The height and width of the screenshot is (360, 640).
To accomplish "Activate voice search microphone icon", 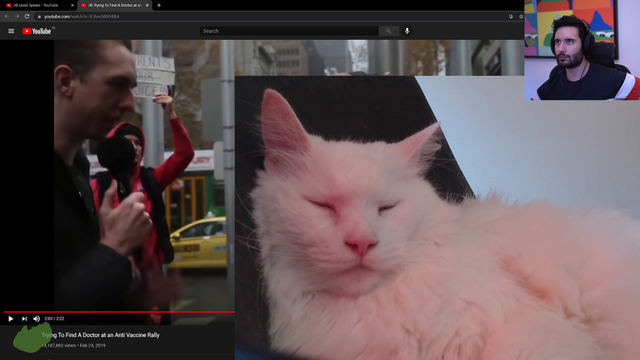I will point(407,31).
